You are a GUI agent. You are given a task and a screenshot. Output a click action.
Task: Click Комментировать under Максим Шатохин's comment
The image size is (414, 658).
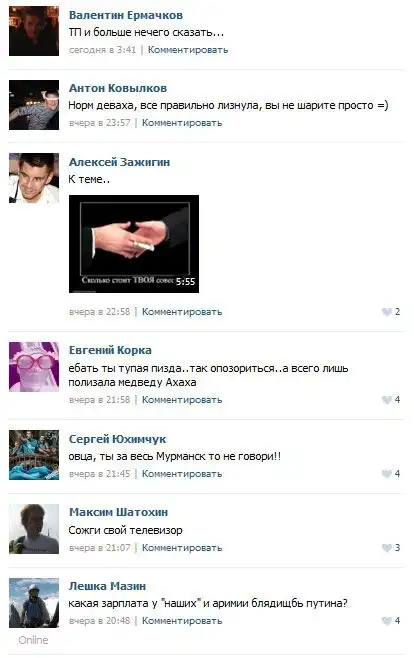click(182, 548)
